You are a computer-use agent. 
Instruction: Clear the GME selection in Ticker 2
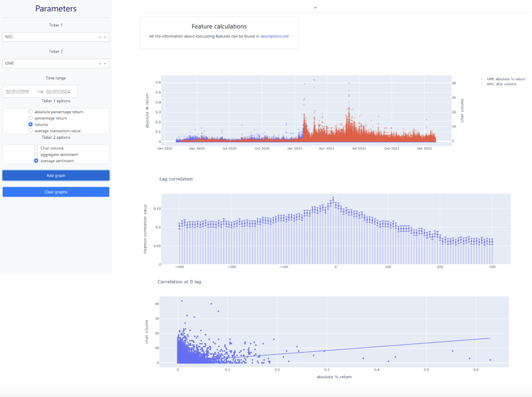tap(100, 64)
